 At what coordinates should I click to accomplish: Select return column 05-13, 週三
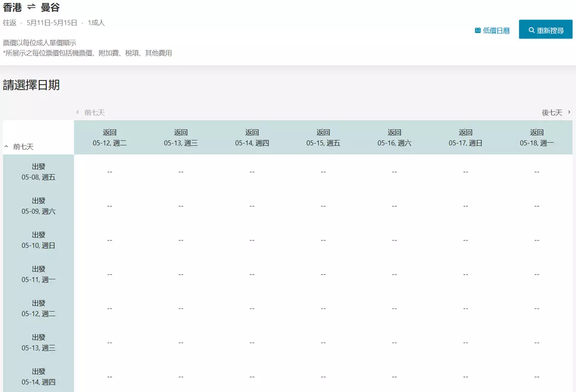pyautogui.click(x=181, y=138)
